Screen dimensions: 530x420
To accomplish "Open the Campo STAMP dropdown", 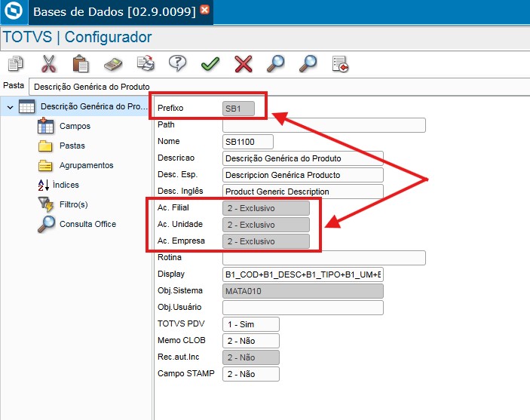I will coord(251,374).
